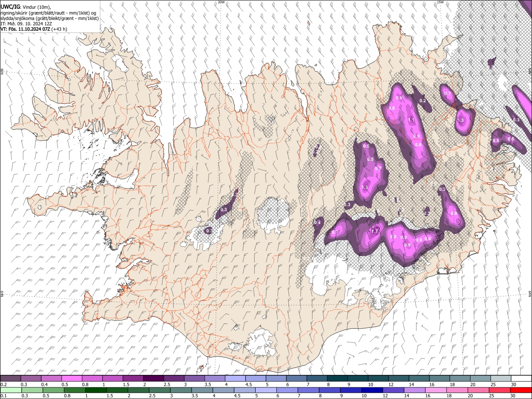Select the "slydda/snjókoma" legend description line

point(49,18)
